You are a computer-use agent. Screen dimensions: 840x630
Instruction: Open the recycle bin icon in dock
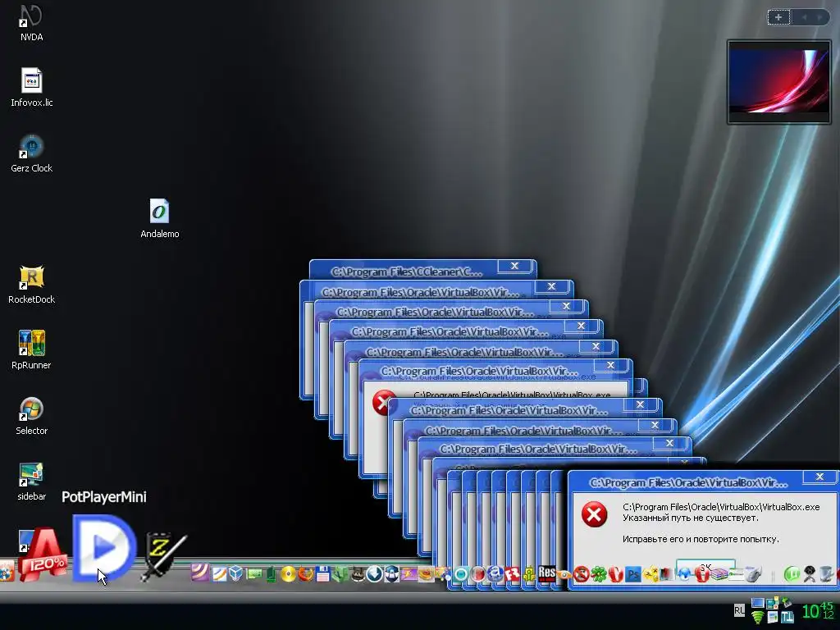coord(825,573)
